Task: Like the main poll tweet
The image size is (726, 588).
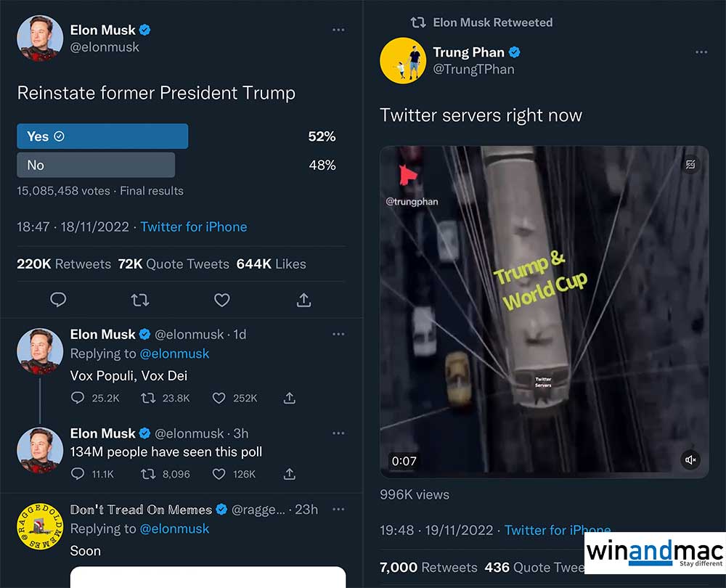Action: point(222,300)
